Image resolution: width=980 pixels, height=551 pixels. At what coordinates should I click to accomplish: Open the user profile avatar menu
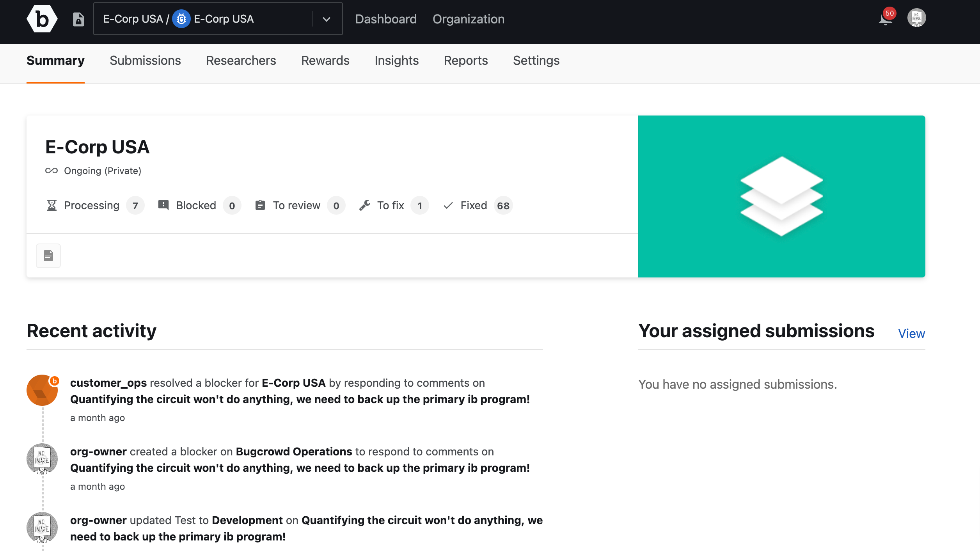(x=916, y=18)
